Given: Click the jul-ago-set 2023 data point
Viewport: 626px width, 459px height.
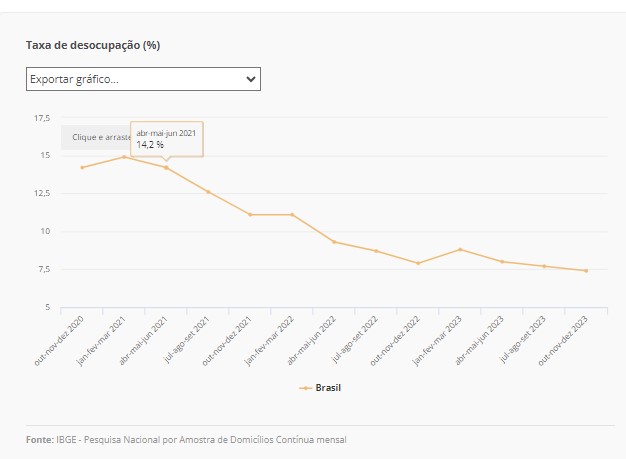Looking at the screenshot, I should pyautogui.click(x=544, y=266).
